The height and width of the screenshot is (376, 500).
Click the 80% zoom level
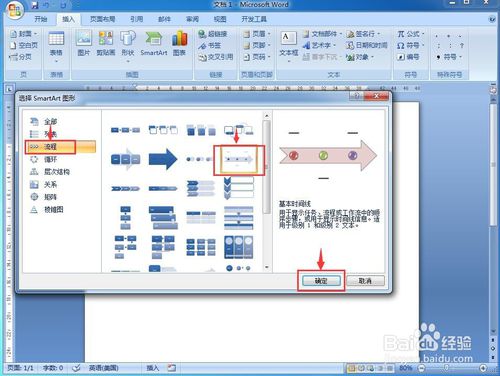click(405, 368)
